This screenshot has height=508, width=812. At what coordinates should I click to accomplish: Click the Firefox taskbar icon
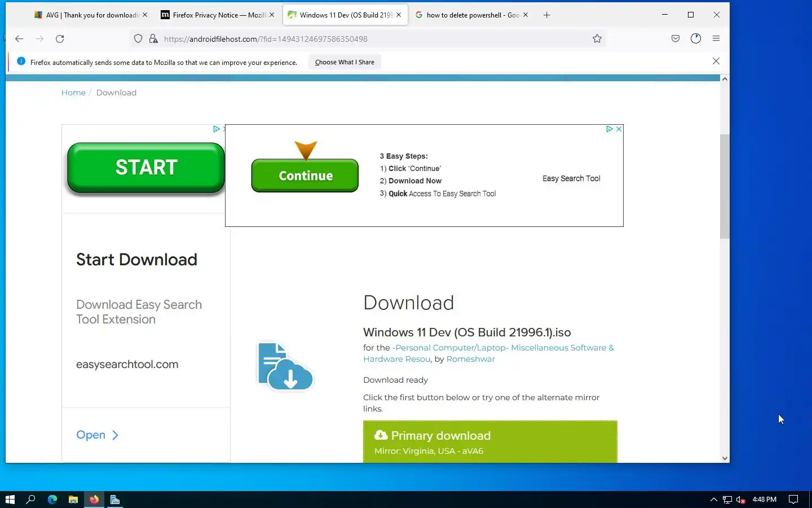[94, 500]
